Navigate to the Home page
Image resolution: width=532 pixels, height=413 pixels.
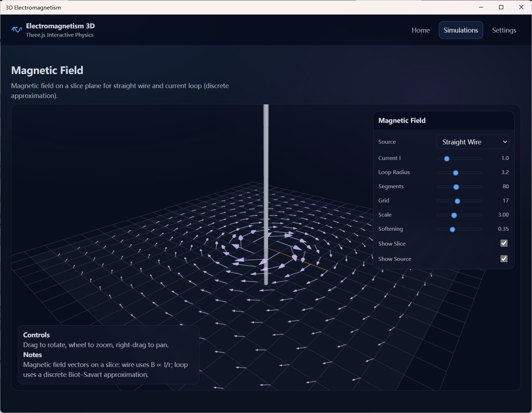(x=420, y=30)
